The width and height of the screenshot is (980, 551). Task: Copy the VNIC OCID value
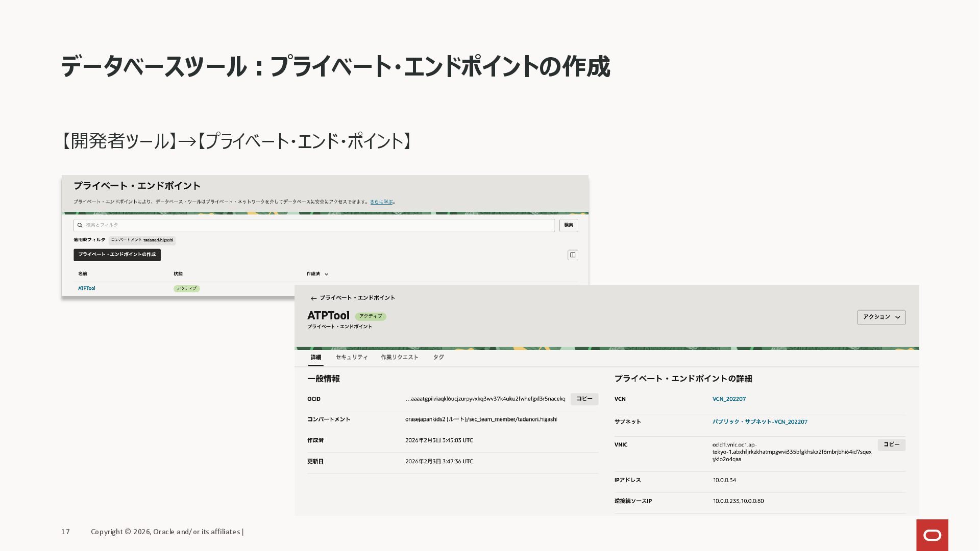point(891,445)
